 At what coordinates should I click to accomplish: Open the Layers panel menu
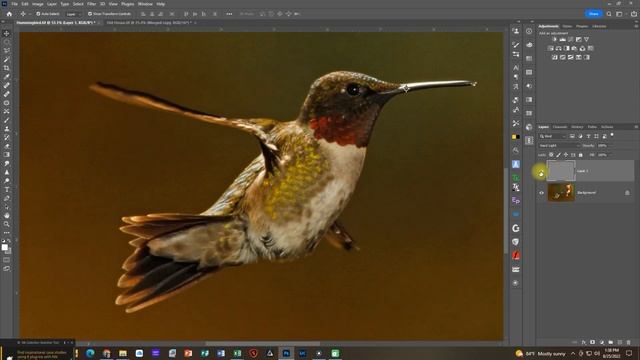point(636,127)
